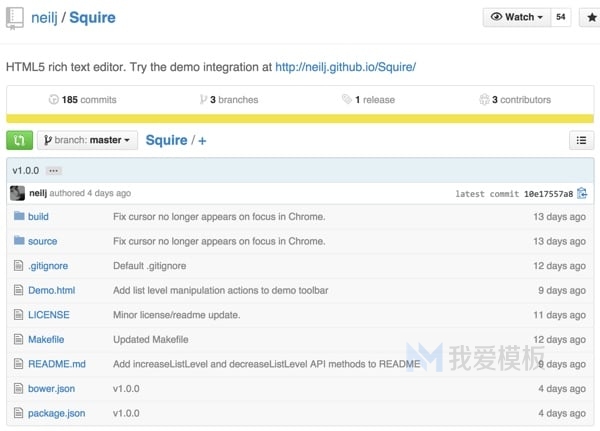Open the source row's commit message
Image resolution: width=600 pixels, height=431 pixels.
[219, 241]
